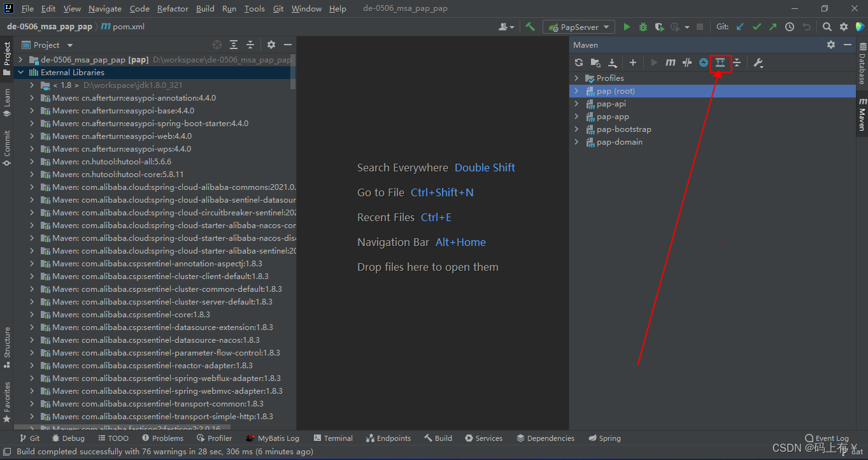Open the Navigate menu
Screen dimensions: 868x460
click(x=105, y=8)
